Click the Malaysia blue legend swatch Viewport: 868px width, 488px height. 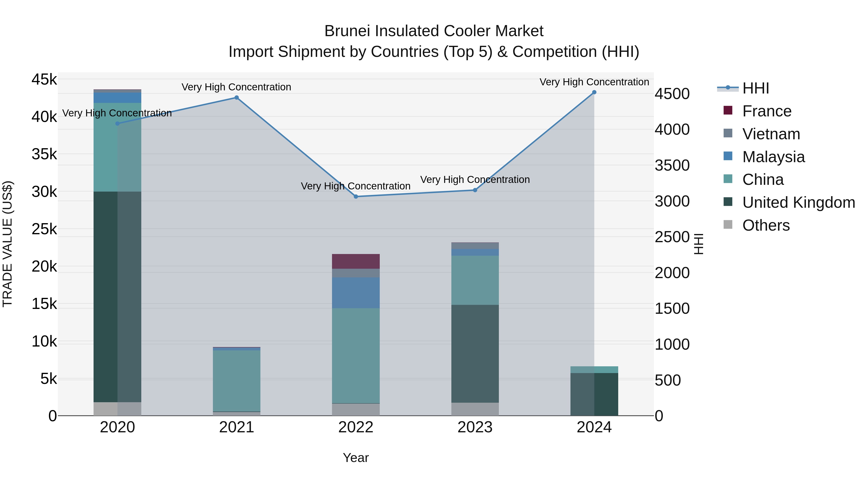pyautogui.click(x=728, y=156)
